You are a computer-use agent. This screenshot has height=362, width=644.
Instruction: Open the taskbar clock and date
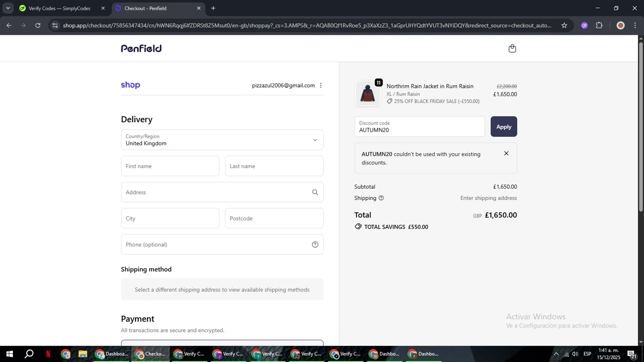(608, 354)
